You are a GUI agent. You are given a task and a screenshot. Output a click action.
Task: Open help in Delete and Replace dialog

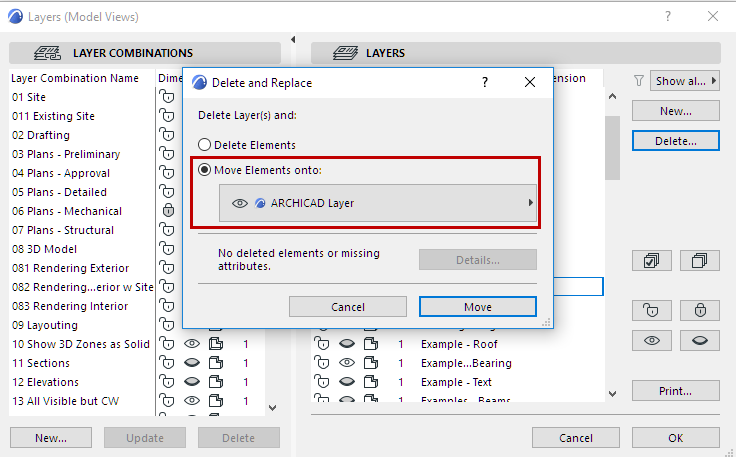click(484, 82)
